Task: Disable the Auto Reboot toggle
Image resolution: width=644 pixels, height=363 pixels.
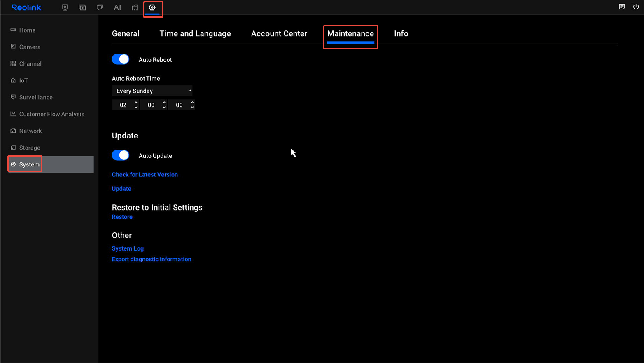Action: (x=121, y=59)
